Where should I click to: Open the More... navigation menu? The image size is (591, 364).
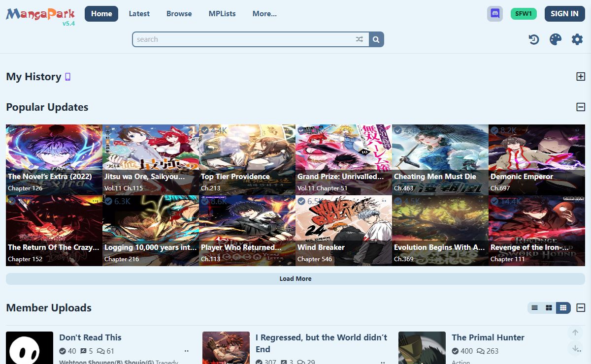[264, 14]
